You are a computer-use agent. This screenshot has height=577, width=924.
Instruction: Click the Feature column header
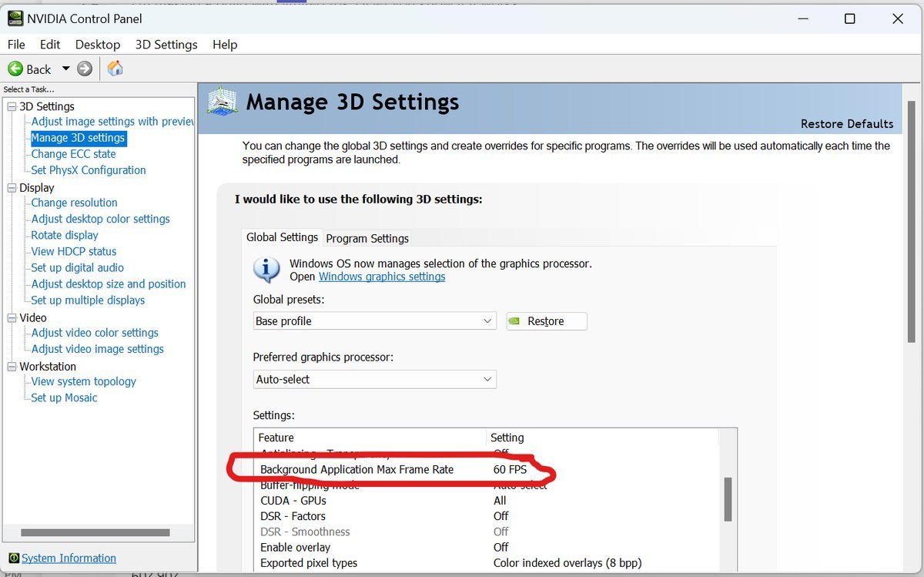370,438
